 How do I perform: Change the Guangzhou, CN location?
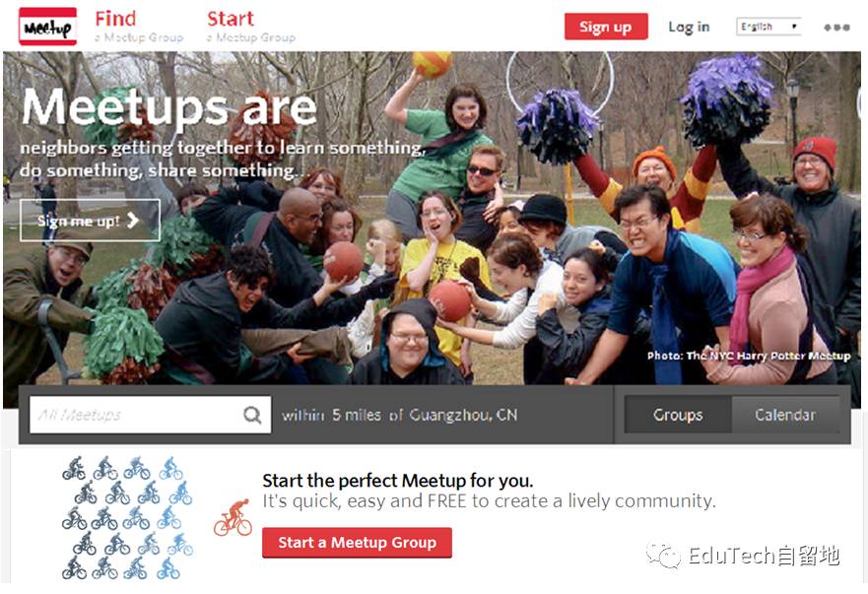pyautogui.click(x=463, y=415)
